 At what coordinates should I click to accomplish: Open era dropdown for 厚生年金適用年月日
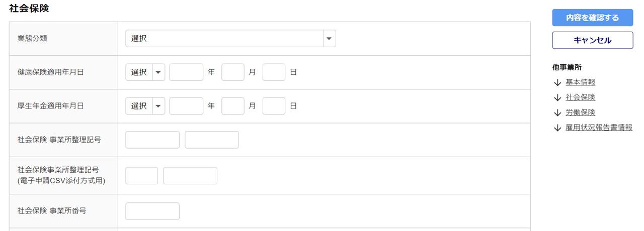[145, 106]
